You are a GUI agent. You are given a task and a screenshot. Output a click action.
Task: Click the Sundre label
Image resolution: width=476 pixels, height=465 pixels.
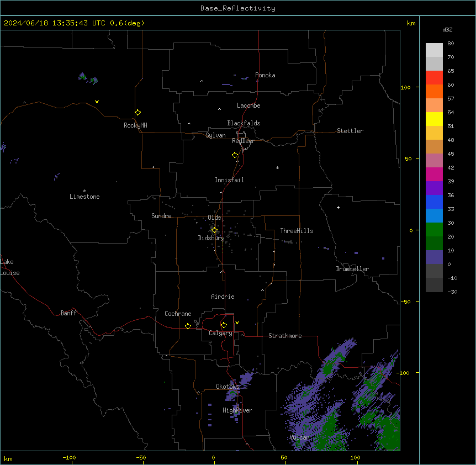click(x=161, y=216)
